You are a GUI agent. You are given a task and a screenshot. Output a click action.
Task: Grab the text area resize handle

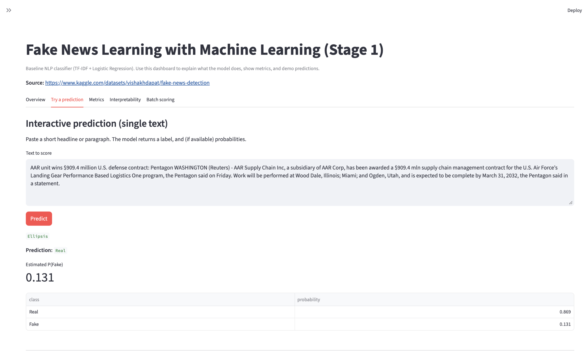tap(570, 203)
